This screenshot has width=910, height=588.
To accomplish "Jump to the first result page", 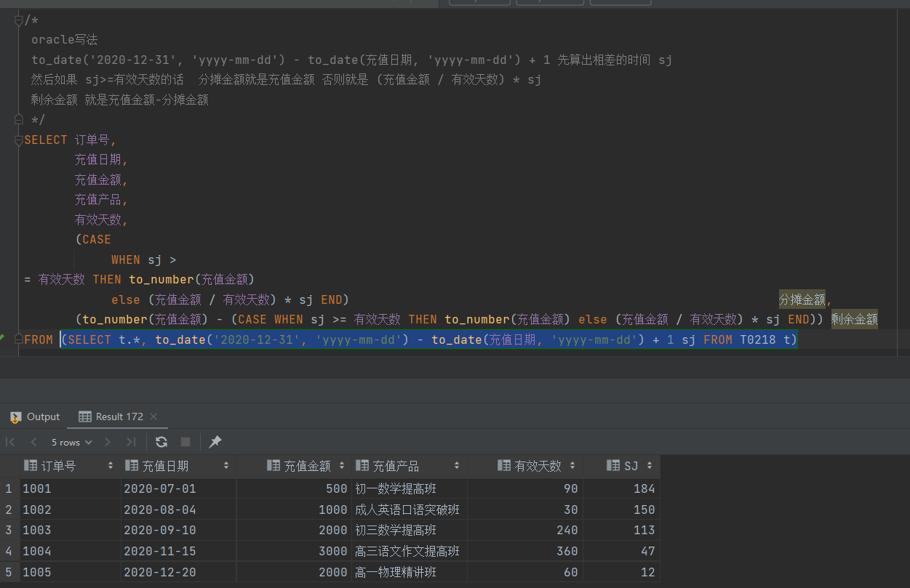I will point(9,442).
